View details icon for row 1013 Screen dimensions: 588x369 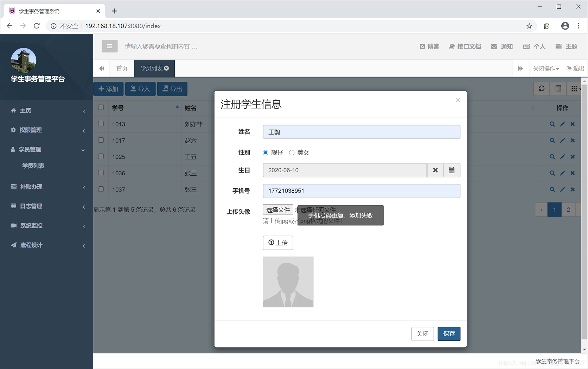[x=552, y=124]
